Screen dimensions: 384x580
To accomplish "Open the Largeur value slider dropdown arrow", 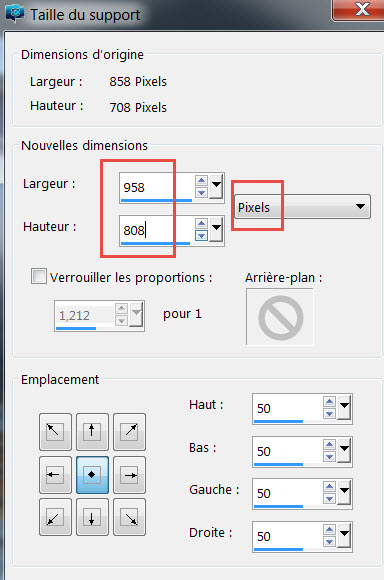I will 216,186.
